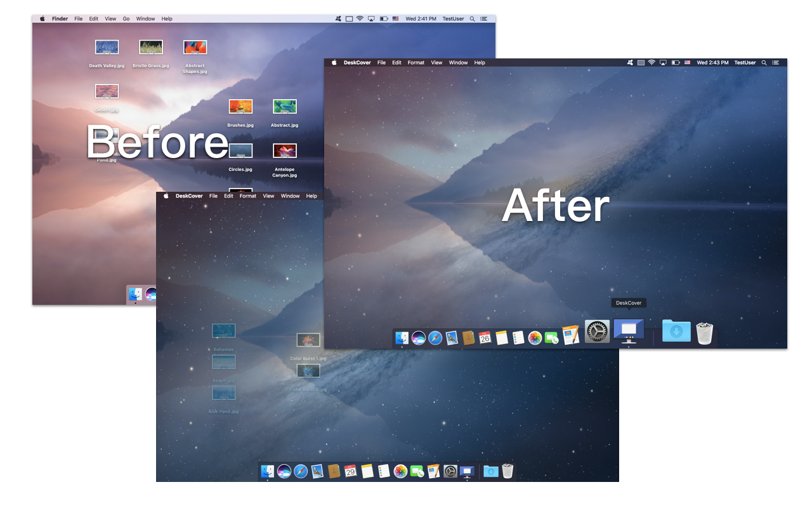Click TestUser in the menu bar

(745, 62)
